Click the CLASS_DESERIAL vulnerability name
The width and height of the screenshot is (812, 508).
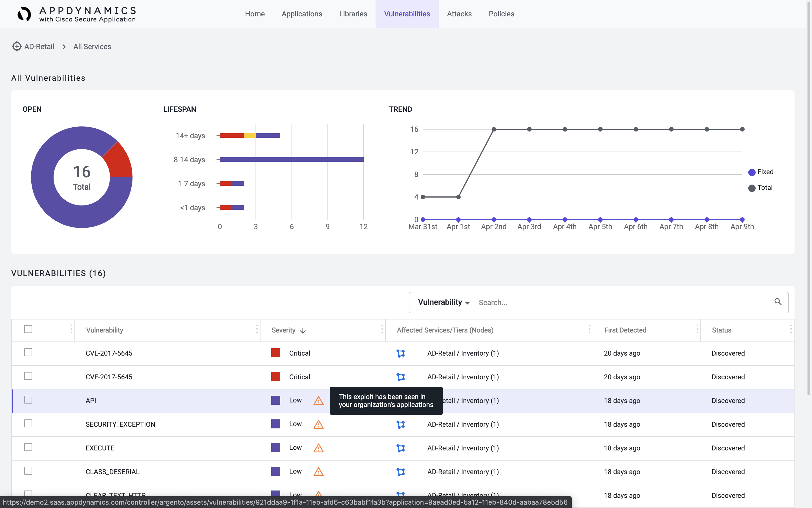112,472
